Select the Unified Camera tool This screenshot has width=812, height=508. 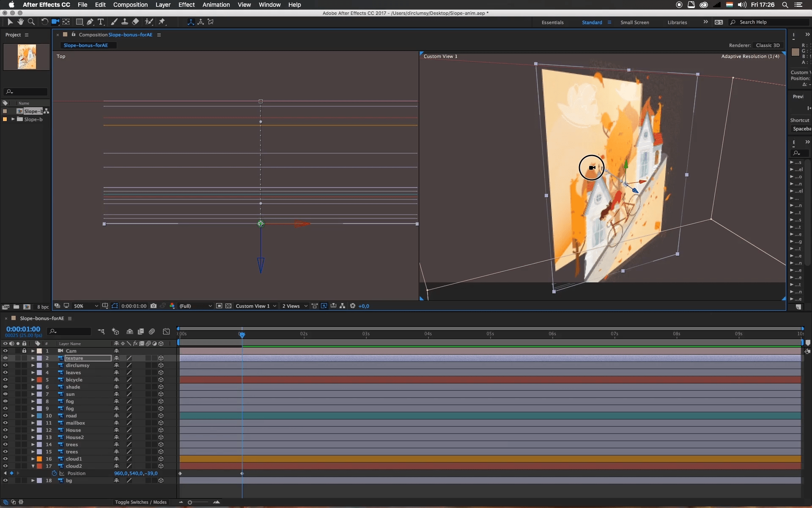pos(55,22)
